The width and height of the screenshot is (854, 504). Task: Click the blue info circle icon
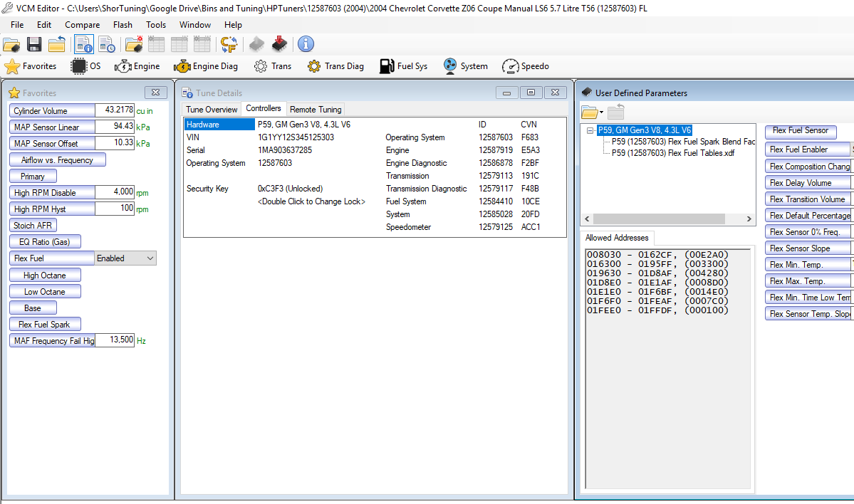(x=306, y=44)
